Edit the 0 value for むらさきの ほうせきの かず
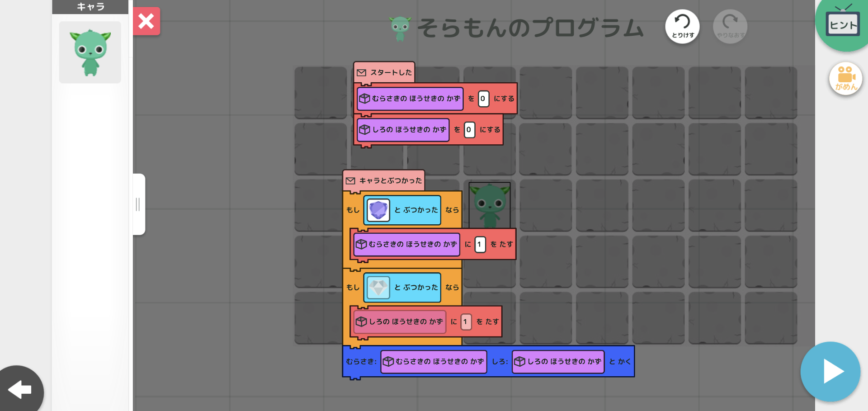The width and height of the screenshot is (868, 411). coord(483,99)
